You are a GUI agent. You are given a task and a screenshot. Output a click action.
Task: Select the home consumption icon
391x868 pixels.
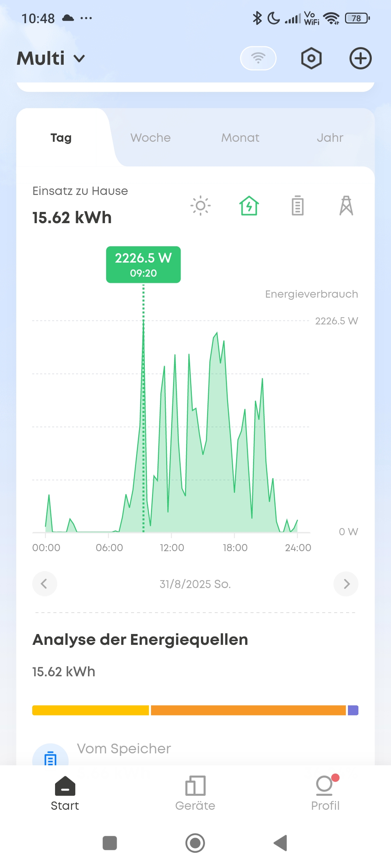pos(249,206)
